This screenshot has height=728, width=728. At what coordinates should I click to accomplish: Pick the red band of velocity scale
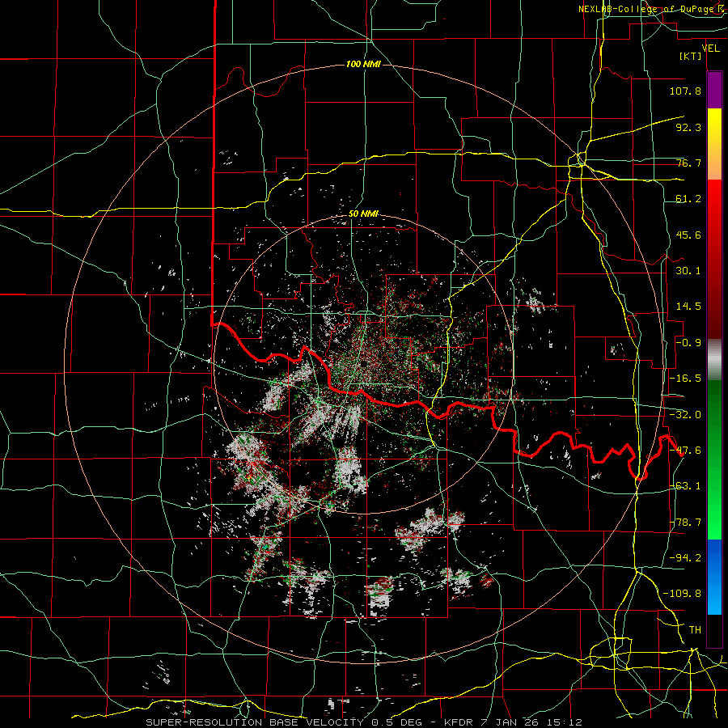coord(714,259)
